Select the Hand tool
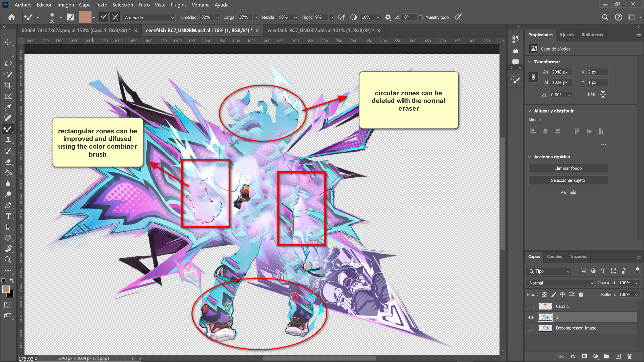 click(8, 249)
